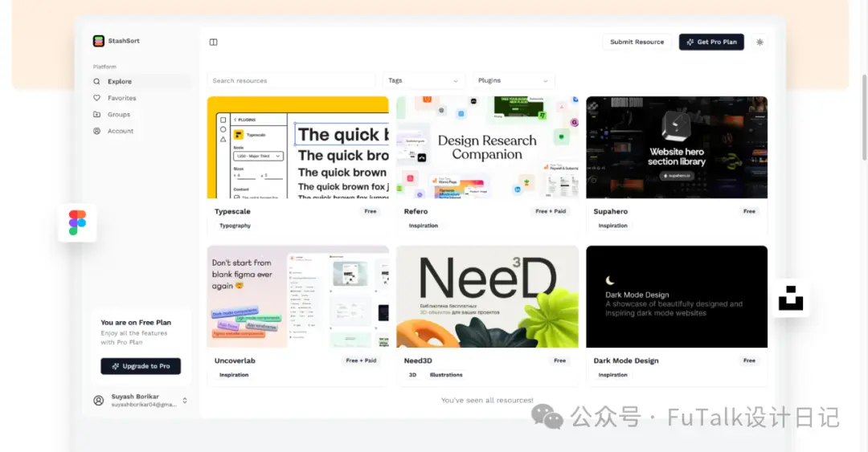Open the Typescale preview thumbnail
This screenshot has width=868, height=452.
pyautogui.click(x=298, y=148)
